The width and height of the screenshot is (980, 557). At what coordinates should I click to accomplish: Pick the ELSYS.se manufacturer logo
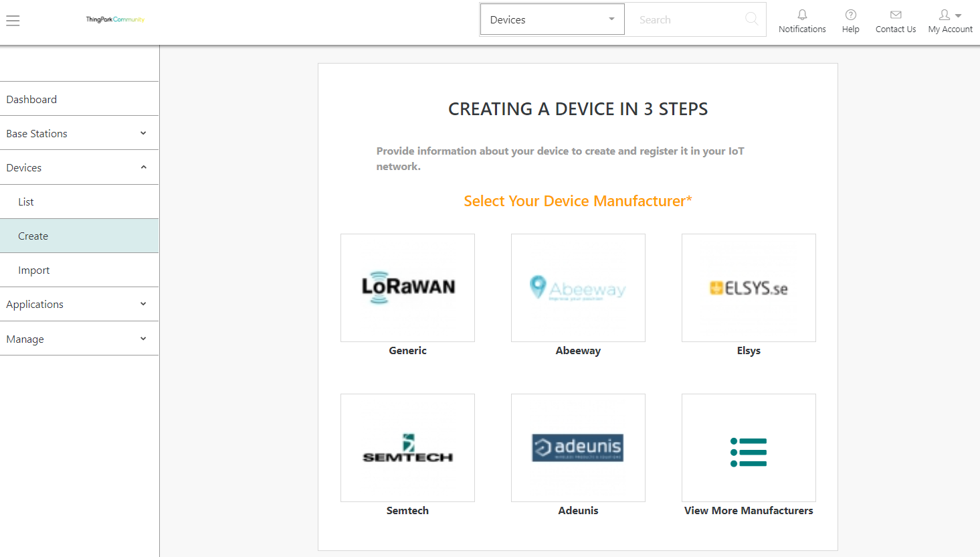749,288
